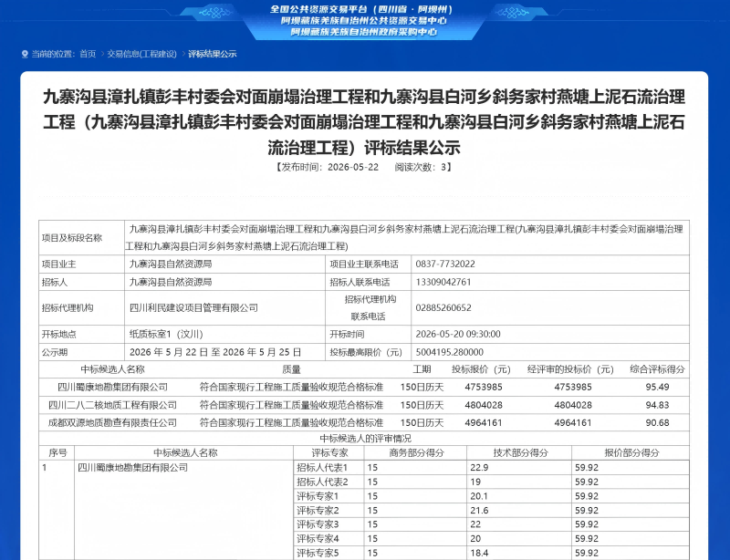Select composite score 94.83

[657, 405]
